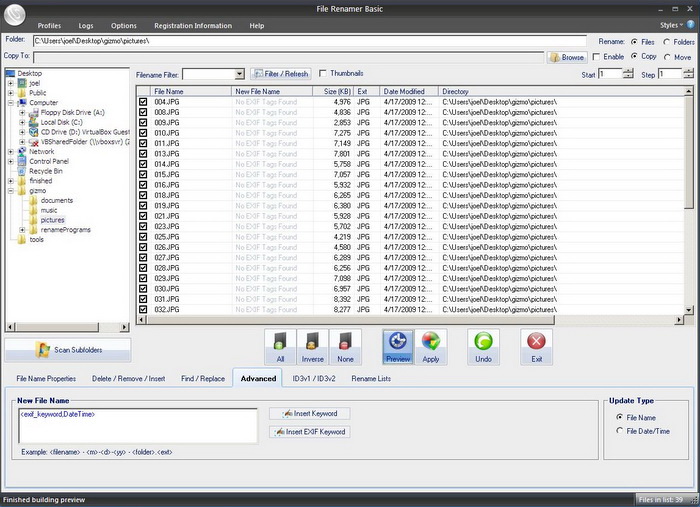Click the Inverse selection icon button
The height and width of the screenshot is (507, 700).
coord(312,347)
